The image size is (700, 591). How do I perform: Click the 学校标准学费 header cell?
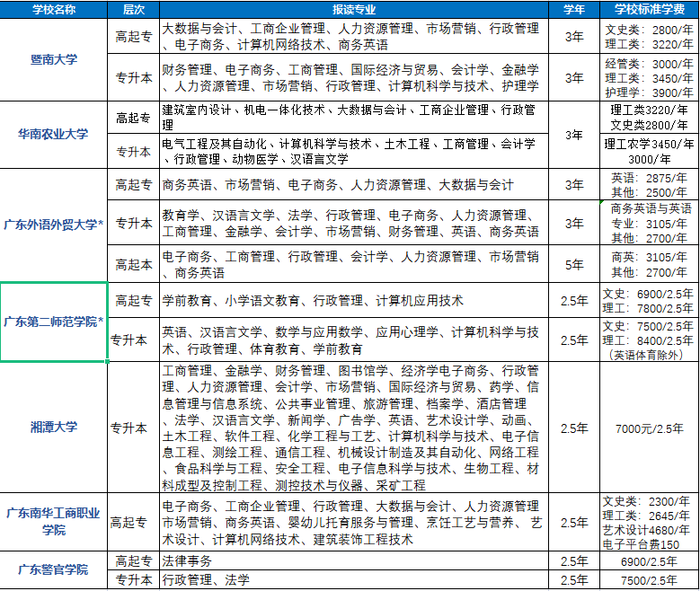[648, 9]
